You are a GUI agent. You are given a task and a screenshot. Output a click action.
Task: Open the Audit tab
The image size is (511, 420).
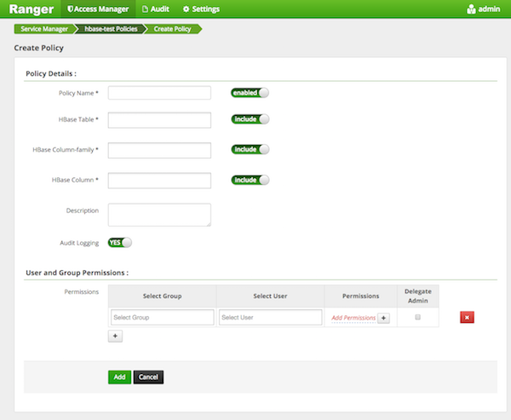click(154, 9)
